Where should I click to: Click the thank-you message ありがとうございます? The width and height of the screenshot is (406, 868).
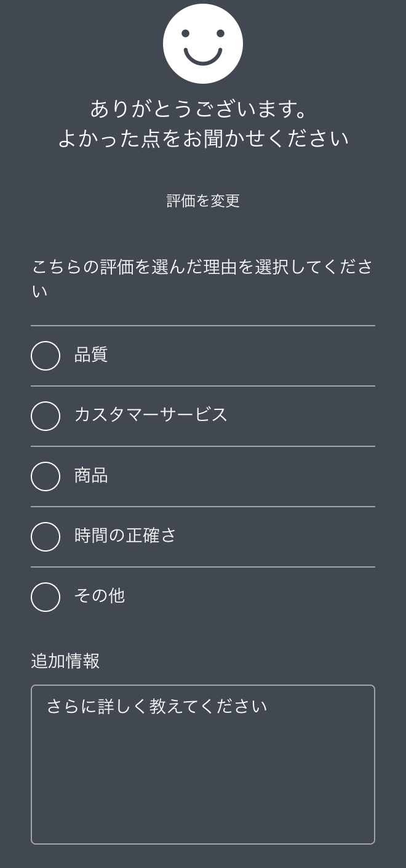[203, 110]
